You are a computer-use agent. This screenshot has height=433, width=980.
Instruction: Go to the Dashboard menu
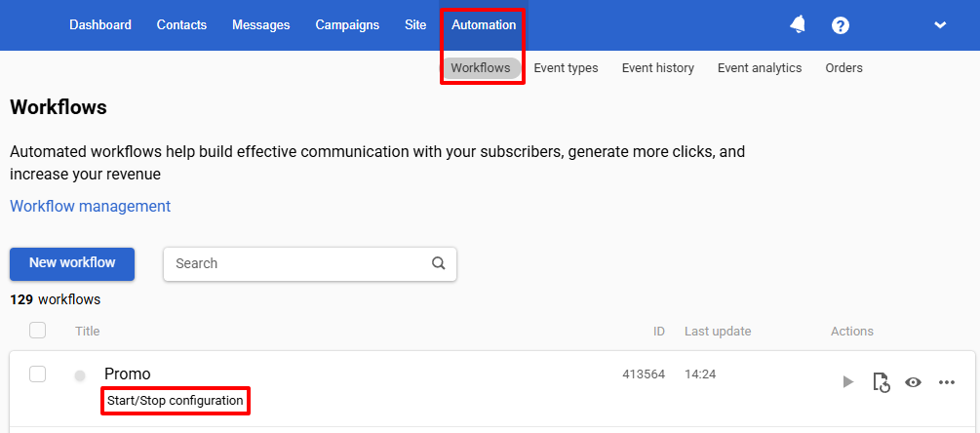100,25
